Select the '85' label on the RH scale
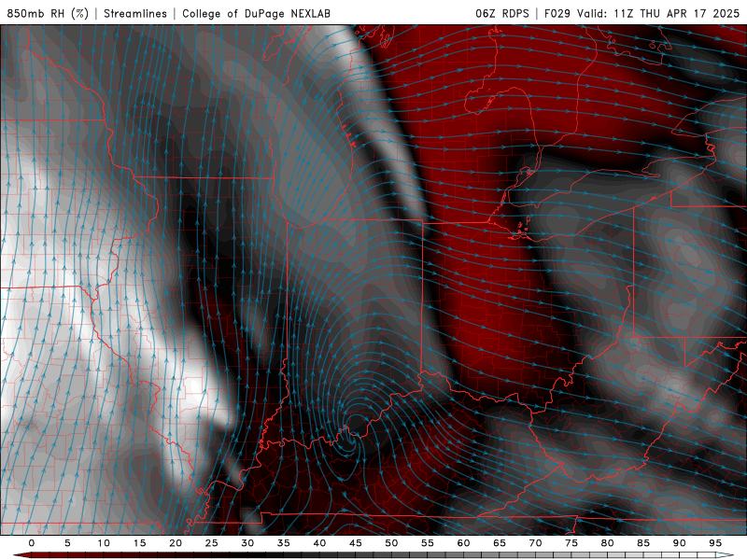This screenshot has width=747, height=560. (x=643, y=543)
